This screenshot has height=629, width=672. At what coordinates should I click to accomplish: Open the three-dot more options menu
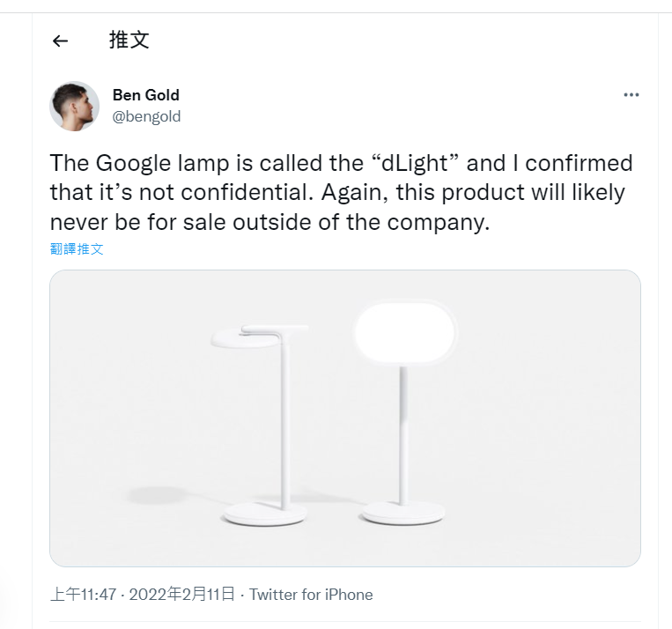pyautogui.click(x=631, y=95)
